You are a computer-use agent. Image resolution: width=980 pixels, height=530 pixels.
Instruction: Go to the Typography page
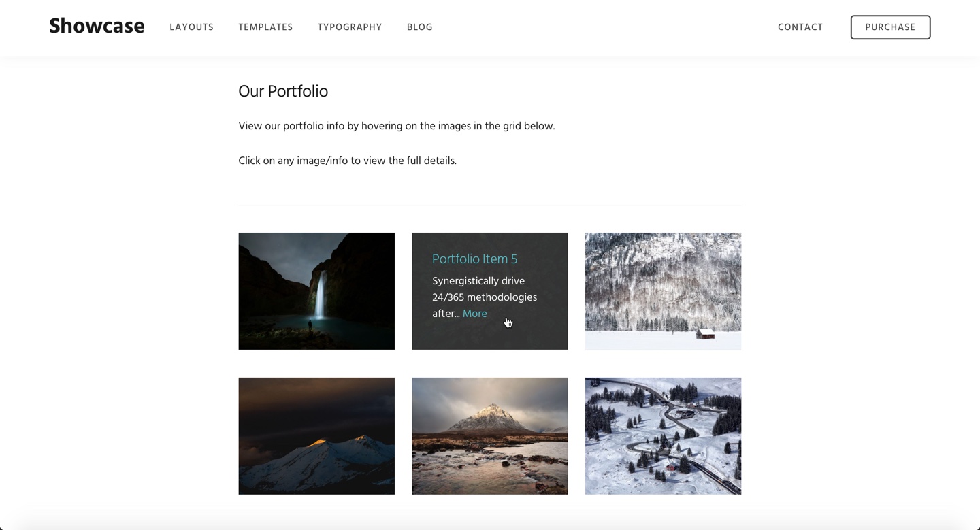(x=350, y=27)
